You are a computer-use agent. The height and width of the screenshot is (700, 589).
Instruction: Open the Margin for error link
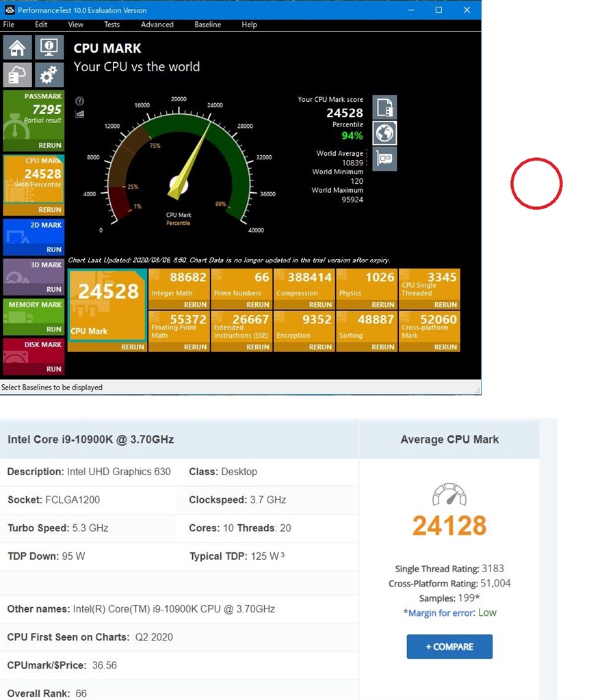click(441, 613)
